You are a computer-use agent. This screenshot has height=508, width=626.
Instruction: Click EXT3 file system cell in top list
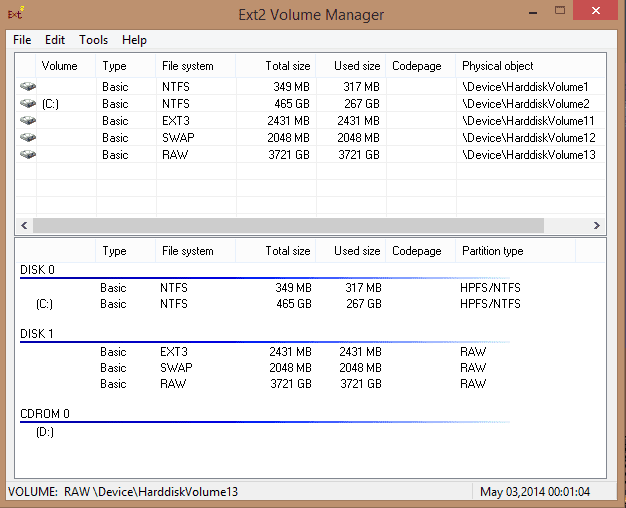(x=176, y=121)
